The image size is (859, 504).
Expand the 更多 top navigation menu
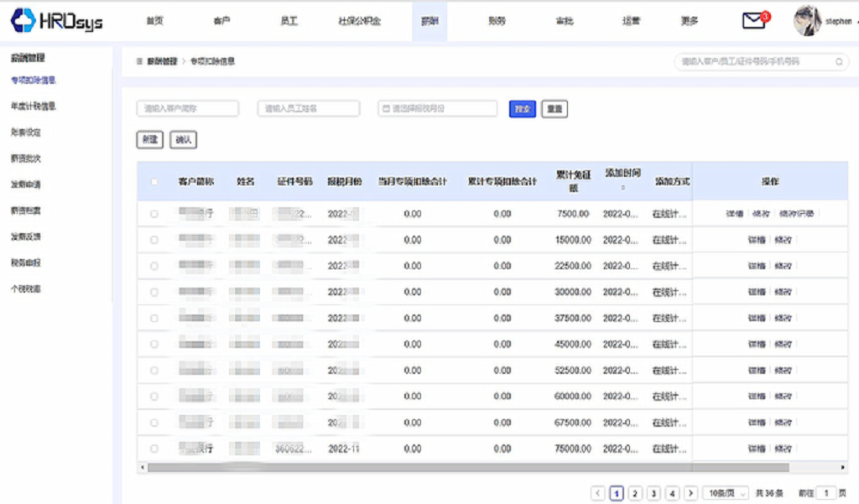689,21
